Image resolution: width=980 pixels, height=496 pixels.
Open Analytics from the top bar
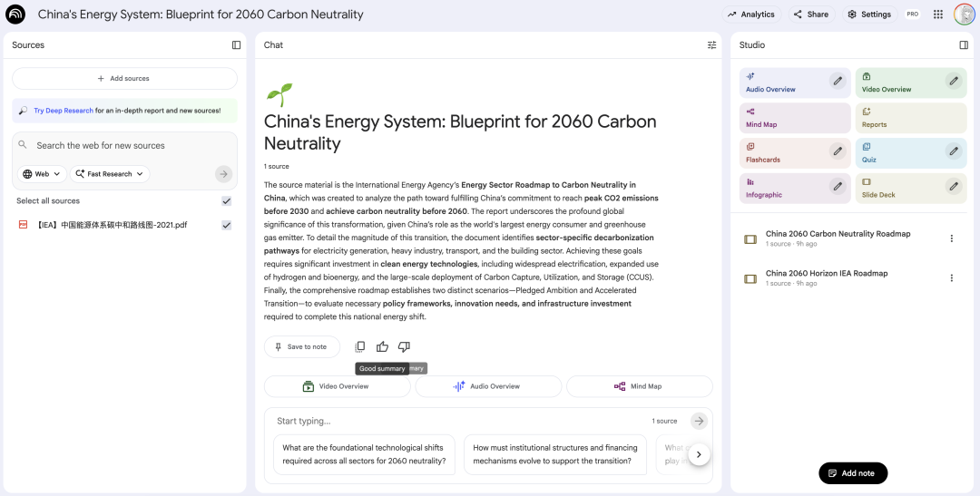pos(751,15)
